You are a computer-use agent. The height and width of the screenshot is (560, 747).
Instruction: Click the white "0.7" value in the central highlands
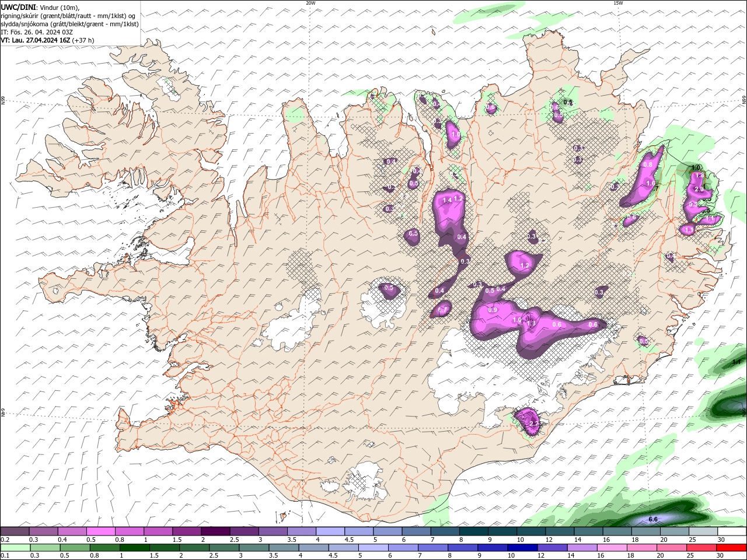point(443,309)
